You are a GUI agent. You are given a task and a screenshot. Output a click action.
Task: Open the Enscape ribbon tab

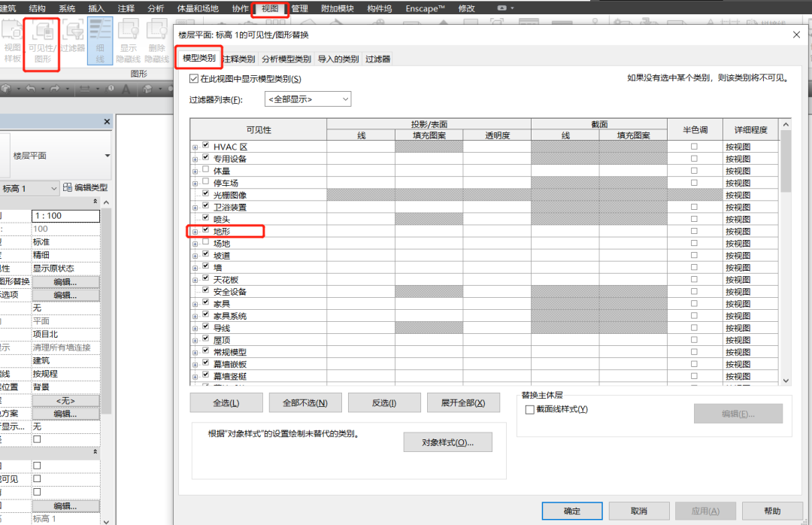coord(425,8)
